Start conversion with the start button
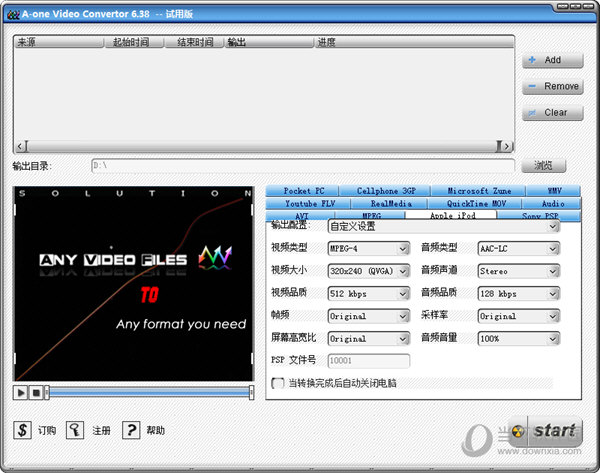This screenshot has width=600, height=473. pos(545,431)
